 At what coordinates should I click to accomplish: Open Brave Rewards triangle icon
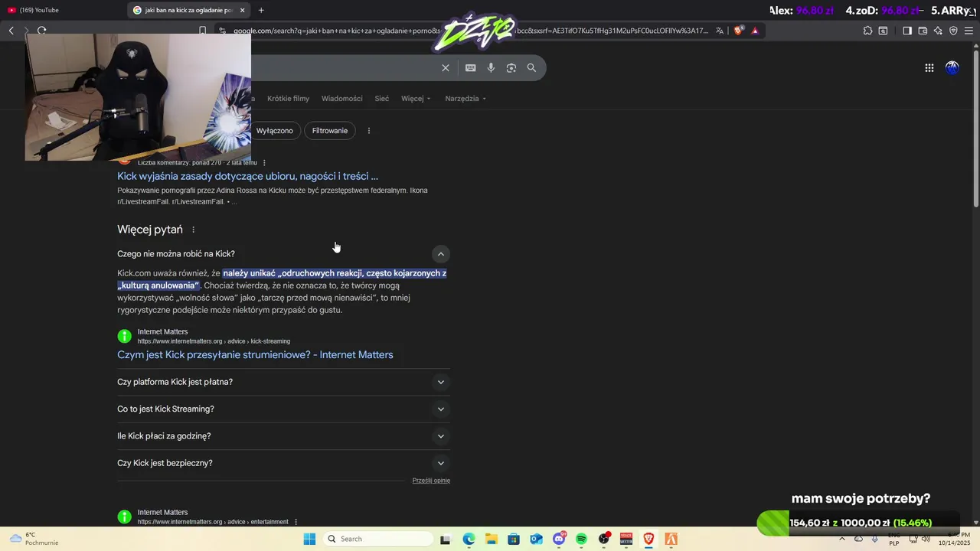(755, 31)
